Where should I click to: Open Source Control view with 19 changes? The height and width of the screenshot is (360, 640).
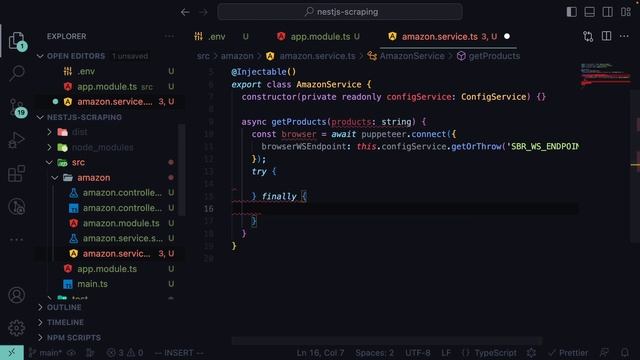coord(17,108)
